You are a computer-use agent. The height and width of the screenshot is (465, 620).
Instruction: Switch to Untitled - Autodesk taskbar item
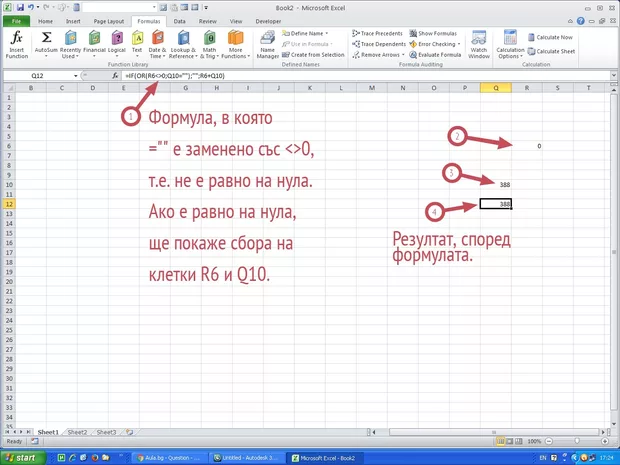246,458
